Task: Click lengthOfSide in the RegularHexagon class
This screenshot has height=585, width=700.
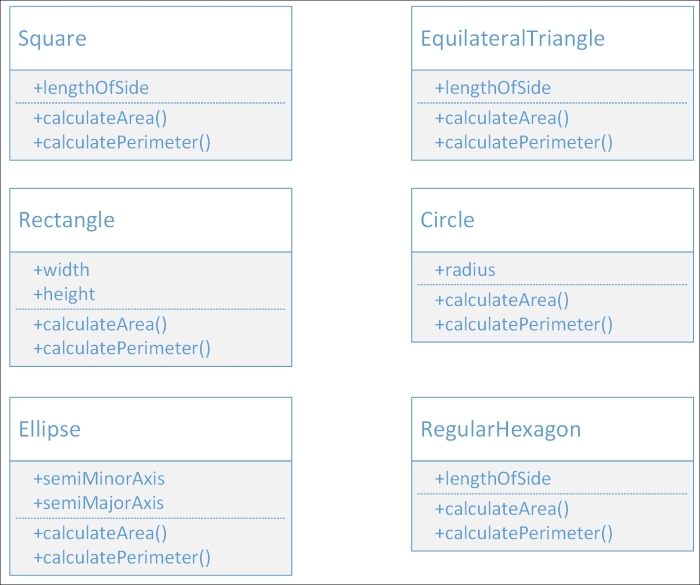Action: pos(493,479)
